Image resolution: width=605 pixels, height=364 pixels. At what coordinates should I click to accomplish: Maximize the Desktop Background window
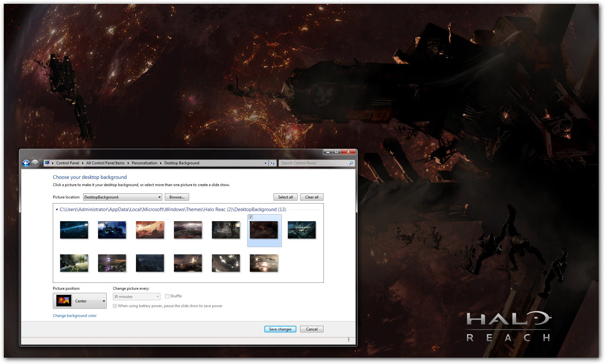click(336, 152)
